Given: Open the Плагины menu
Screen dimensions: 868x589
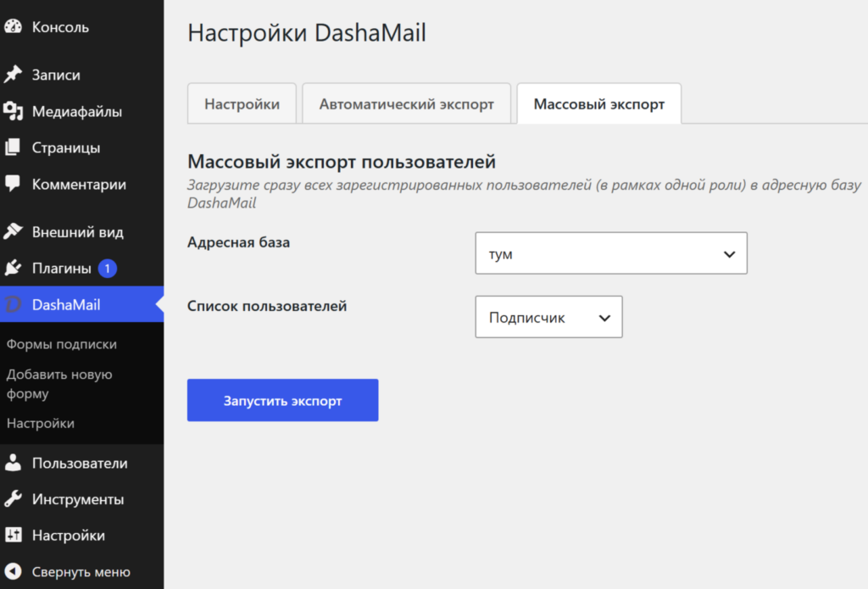Looking at the screenshot, I should [x=82, y=269].
